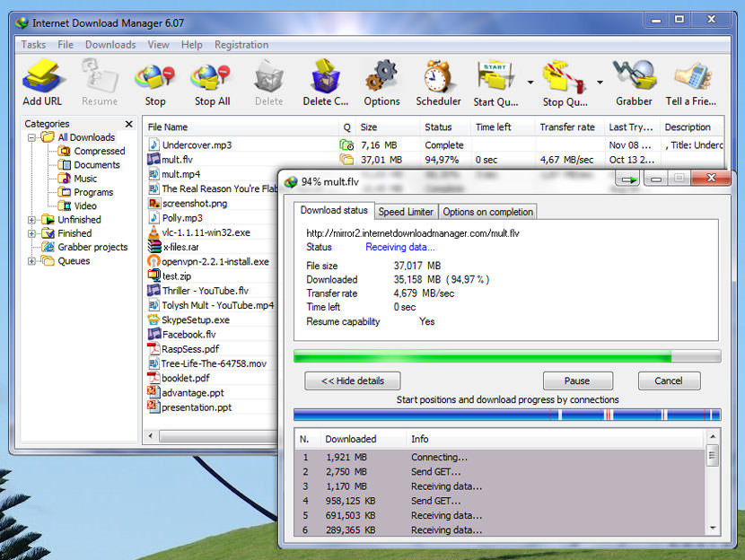The image size is (745, 560).
Task: Click the music note icon beside Polly.mp3
Action: [153, 217]
